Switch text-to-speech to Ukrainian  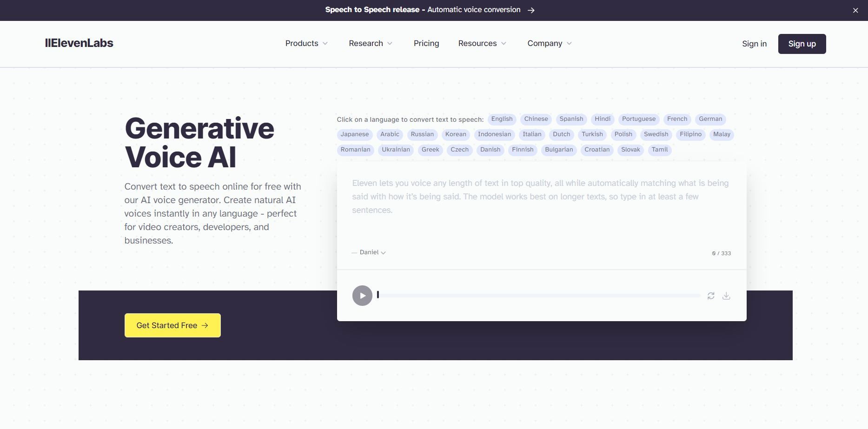396,150
